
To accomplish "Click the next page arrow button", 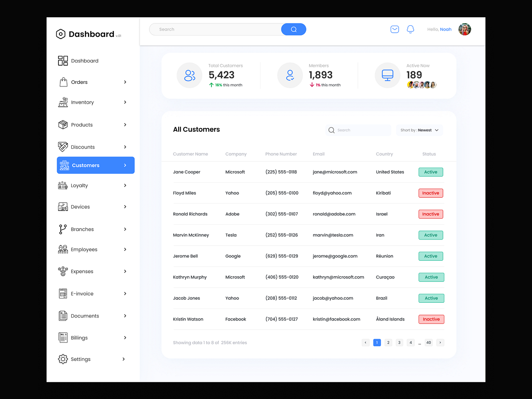I will [x=440, y=342].
